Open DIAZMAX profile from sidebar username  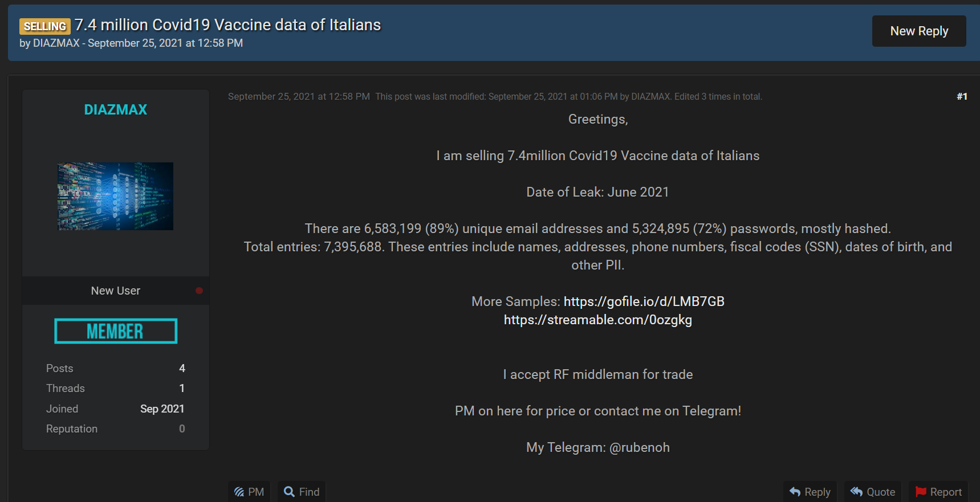click(116, 109)
